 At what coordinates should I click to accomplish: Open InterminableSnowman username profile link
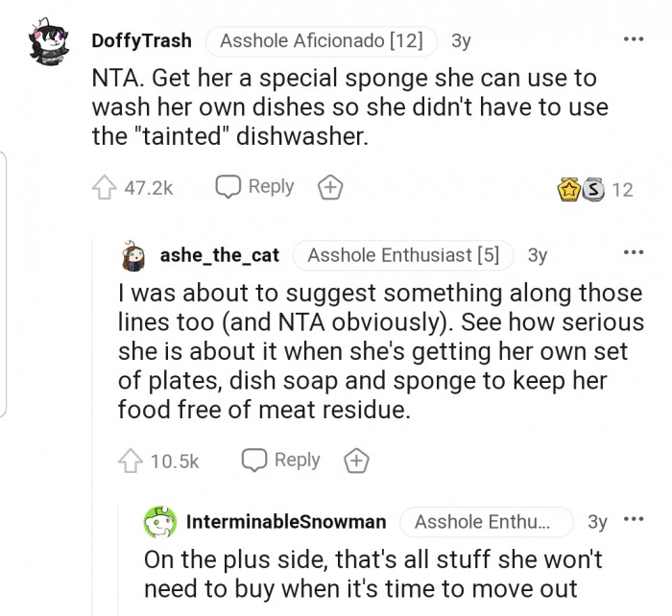coord(286,522)
